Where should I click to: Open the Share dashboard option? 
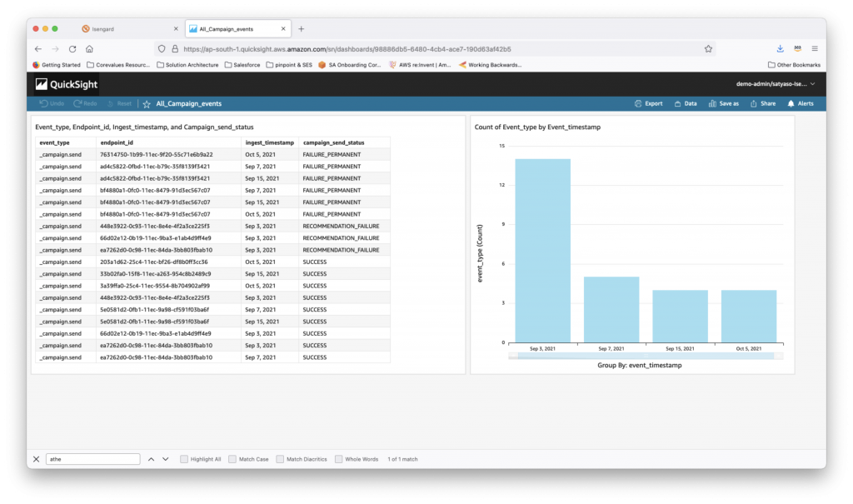763,103
